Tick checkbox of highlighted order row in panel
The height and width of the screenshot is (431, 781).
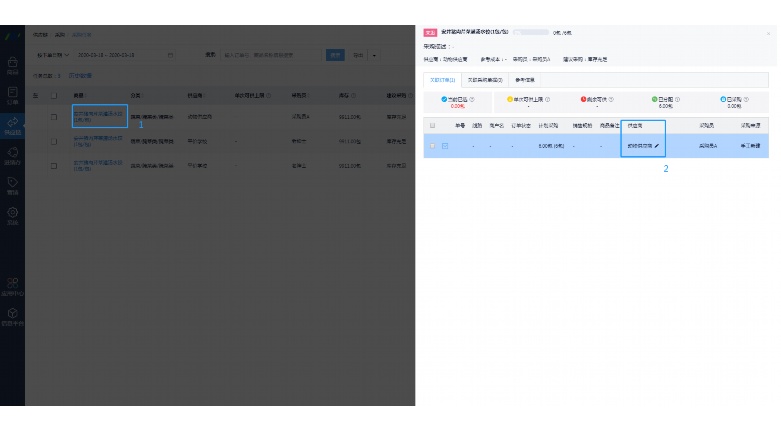point(432,146)
